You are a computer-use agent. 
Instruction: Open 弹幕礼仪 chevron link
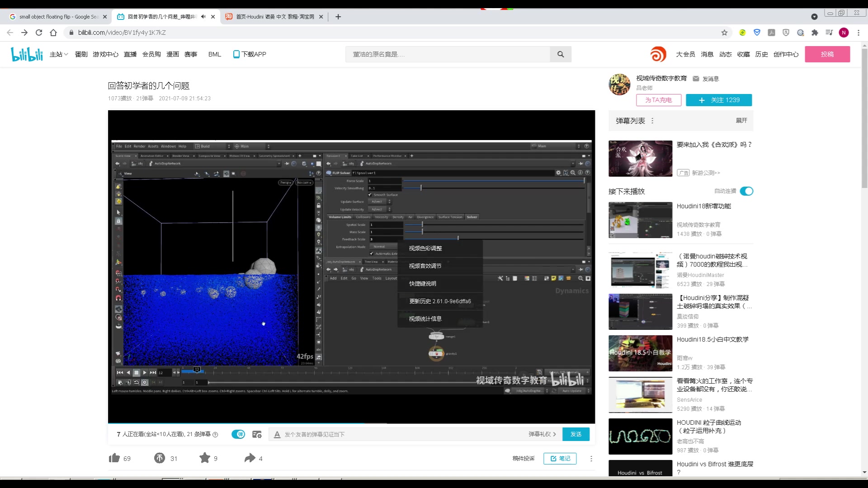tap(542, 434)
